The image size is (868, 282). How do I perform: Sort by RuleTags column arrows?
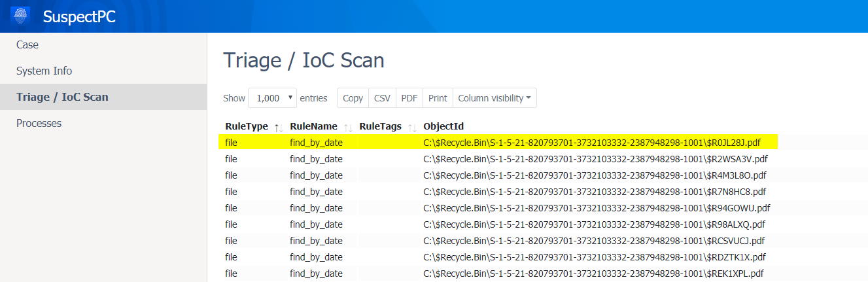coord(412,127)
